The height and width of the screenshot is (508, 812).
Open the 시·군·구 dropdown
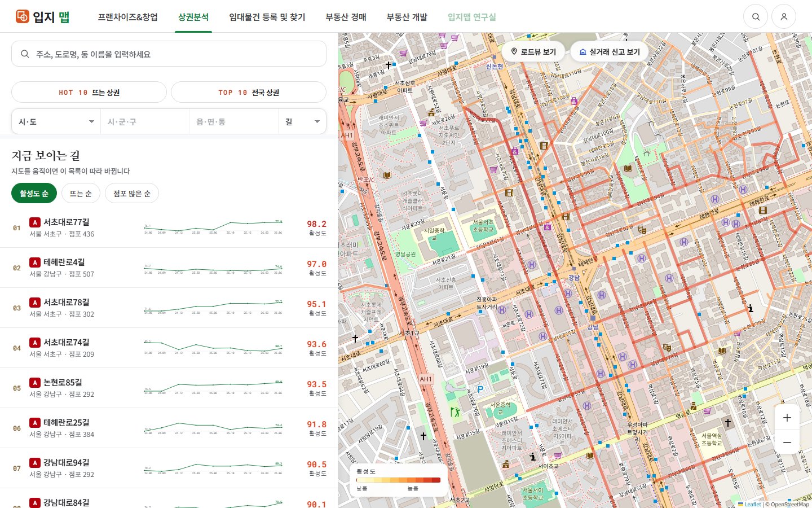[145, 121]
